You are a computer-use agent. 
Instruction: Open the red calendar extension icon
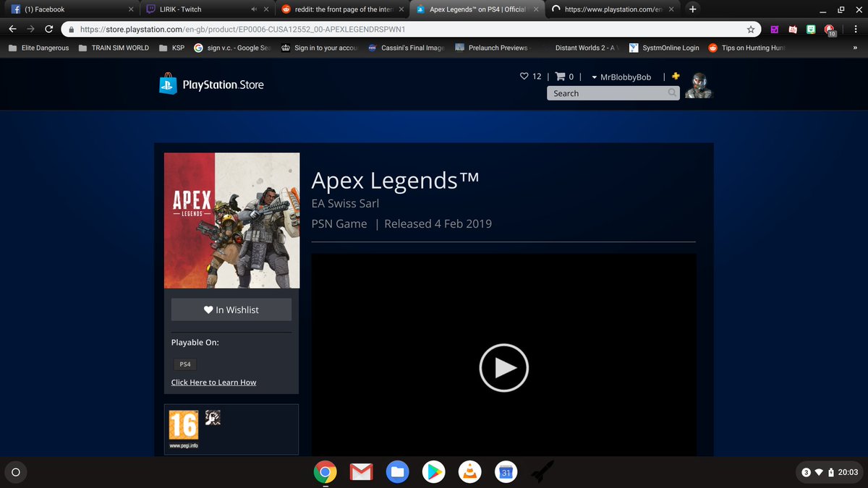point(793,30)
